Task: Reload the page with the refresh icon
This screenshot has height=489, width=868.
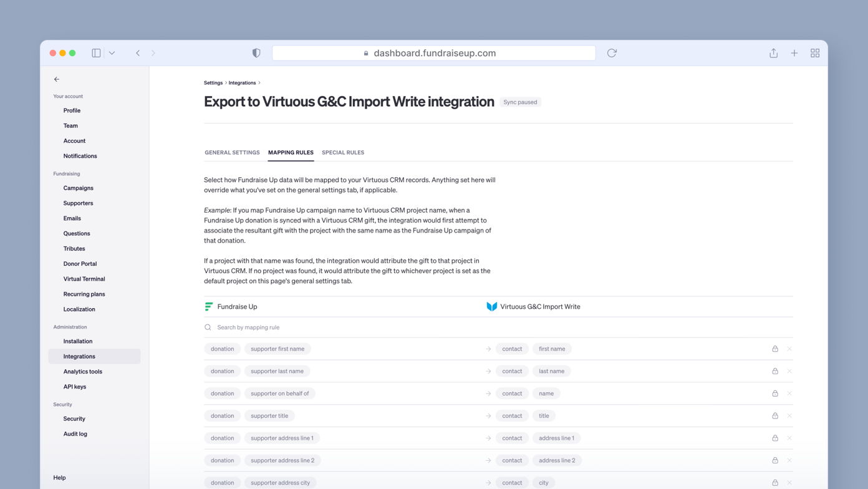Action: [612, 53]
